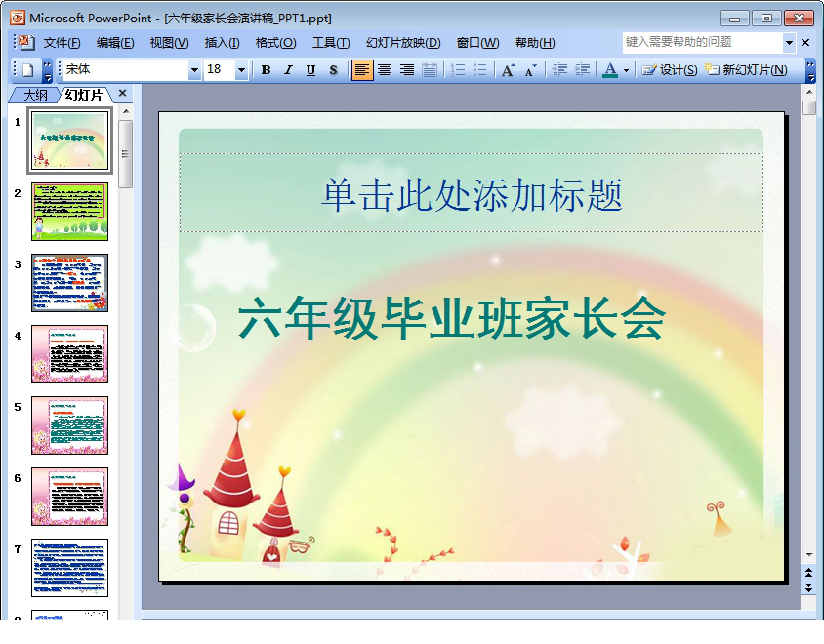Toggle Bold formatting
The image size is (824, 644).
click(x=266, y=70)
